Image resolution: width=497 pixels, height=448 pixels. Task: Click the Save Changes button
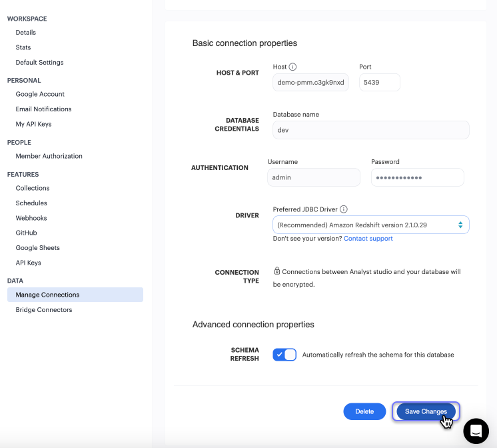[x=426, y=411]
